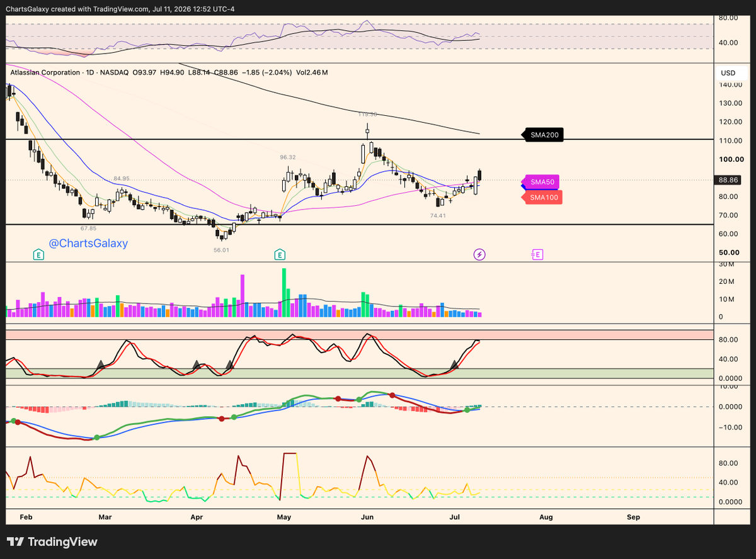
Task: Click the 10 M volume axis value
Action: tap(727, 299)
